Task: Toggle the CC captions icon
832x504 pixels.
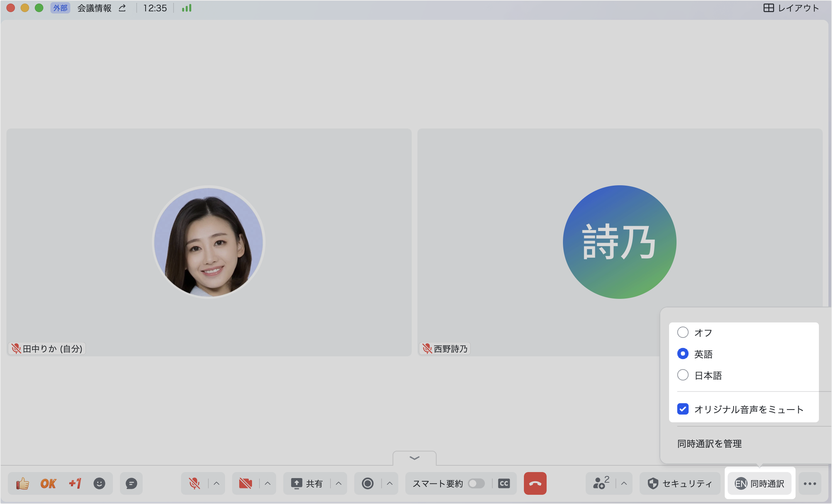Action: tap(504, 483)
